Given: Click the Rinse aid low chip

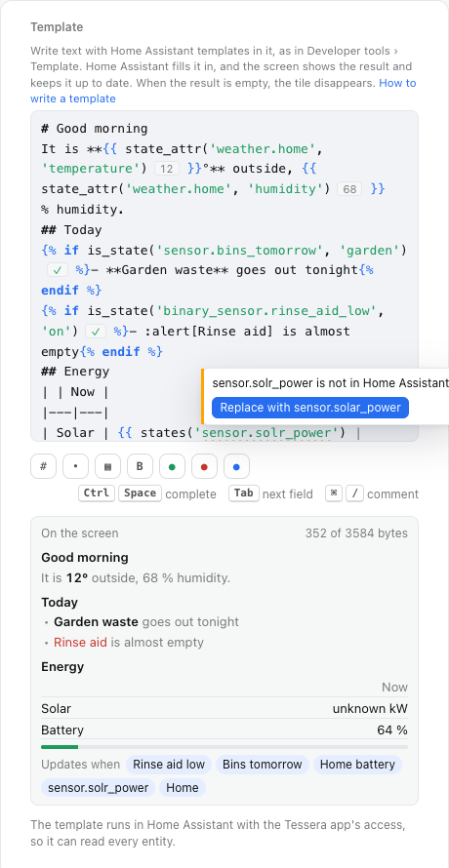Looking at the screenshot, I should coord(169,765).
